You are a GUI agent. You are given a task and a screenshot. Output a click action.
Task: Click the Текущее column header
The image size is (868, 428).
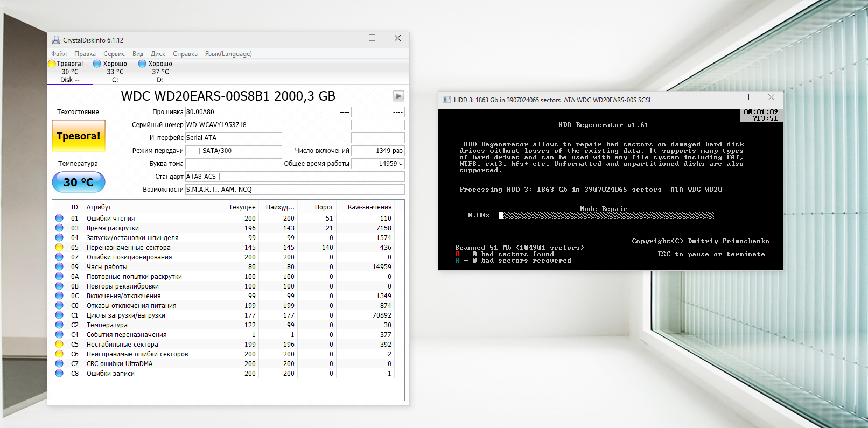pyautogui.click(x=239, y=207)
